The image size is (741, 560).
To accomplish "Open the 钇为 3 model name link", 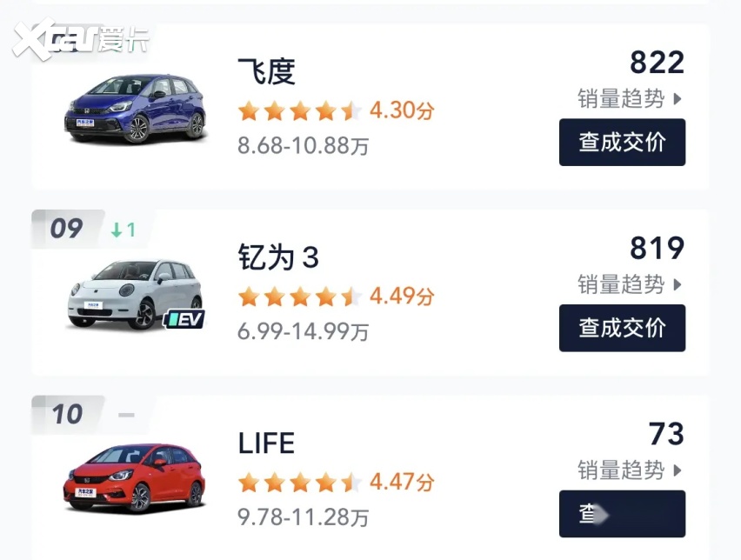I will point(278,258).
